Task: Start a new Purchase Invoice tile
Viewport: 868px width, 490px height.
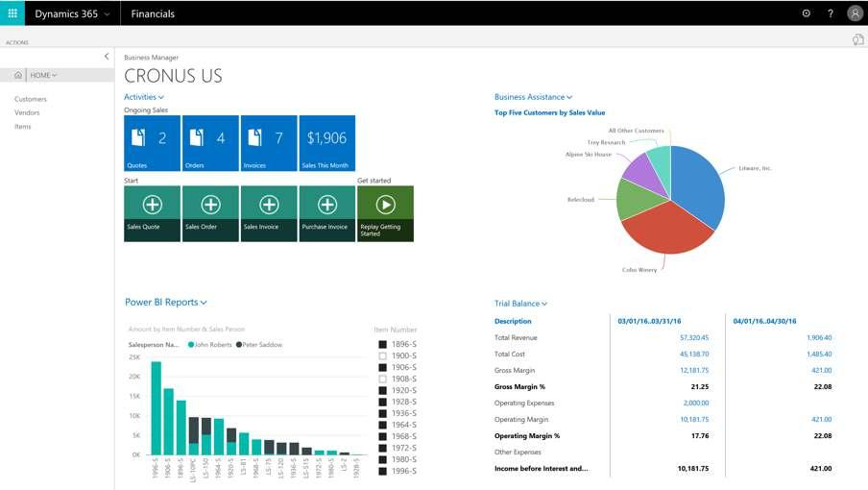Action: pyautogui.click(x=326, y=213)
